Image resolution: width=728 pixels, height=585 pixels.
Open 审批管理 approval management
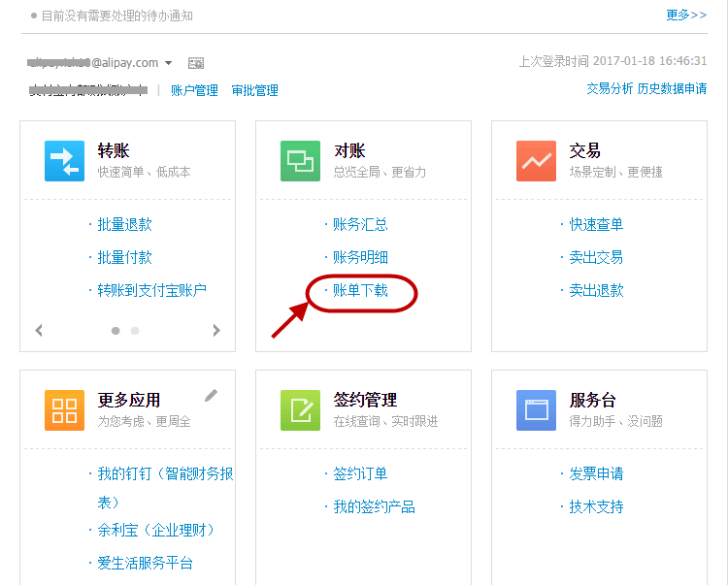[255, 90]
